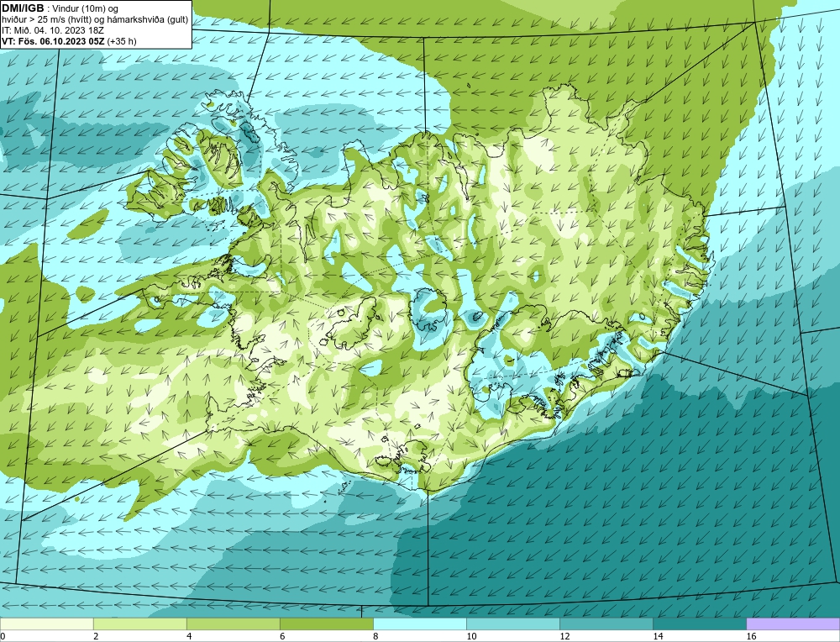Click the 12–14 m/s teal legend swatch

[x=606, y=624]
